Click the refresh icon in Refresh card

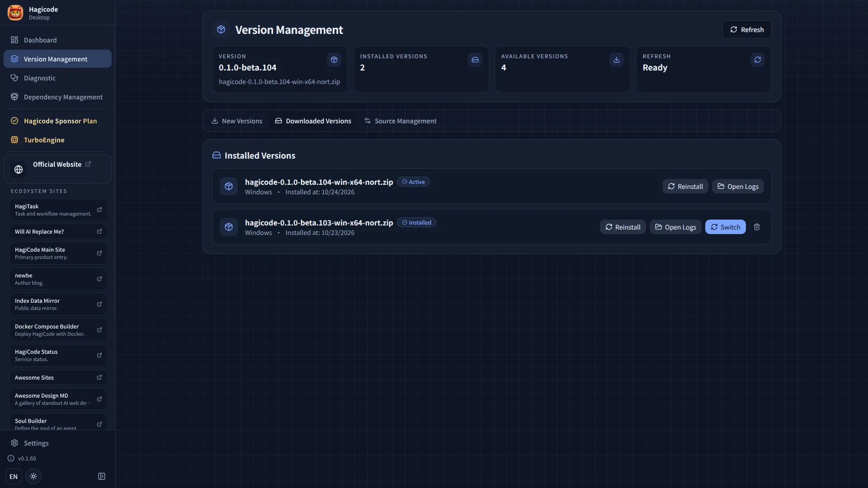[x=758, y=60]
